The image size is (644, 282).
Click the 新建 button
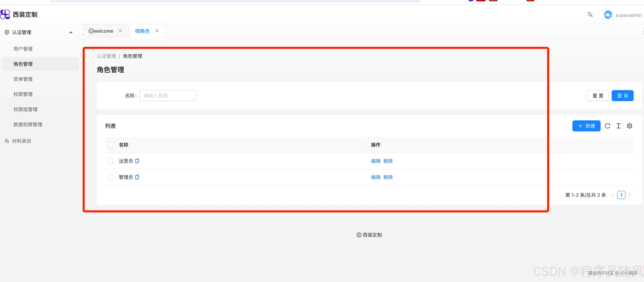[x=586, y=126]
